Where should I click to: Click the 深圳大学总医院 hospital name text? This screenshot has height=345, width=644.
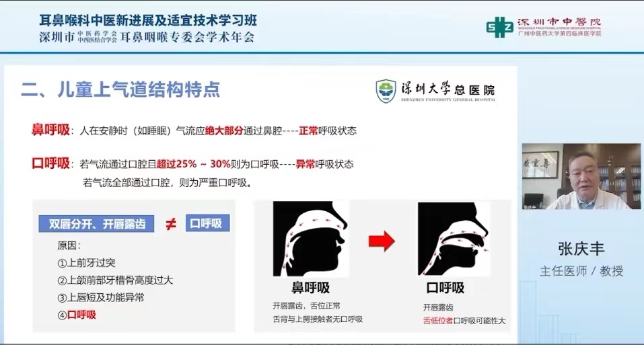click(448, 89)
